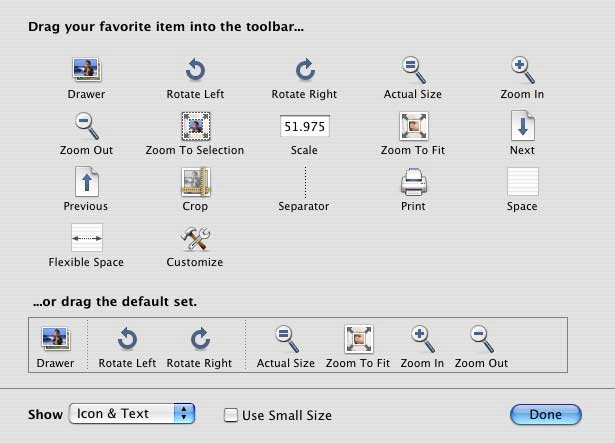Click the Flexible Space item
The image size is (615, 443).
(x=86, y=238)
